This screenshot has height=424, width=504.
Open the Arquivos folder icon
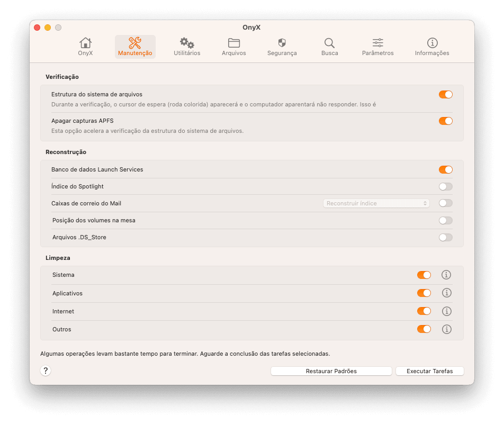(233, 44)
